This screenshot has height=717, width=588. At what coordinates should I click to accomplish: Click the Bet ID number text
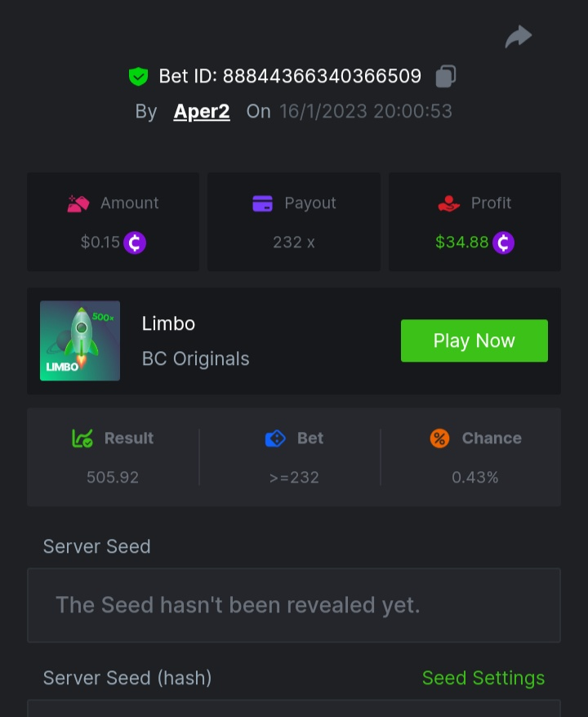(x=322, y=76)
